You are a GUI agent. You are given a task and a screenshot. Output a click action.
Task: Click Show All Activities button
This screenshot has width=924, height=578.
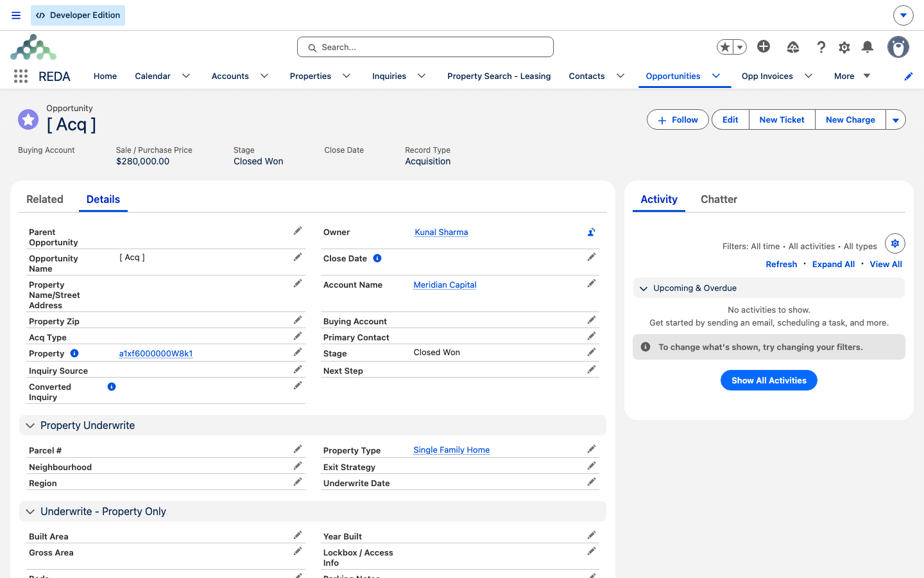(x=769, y=380)
